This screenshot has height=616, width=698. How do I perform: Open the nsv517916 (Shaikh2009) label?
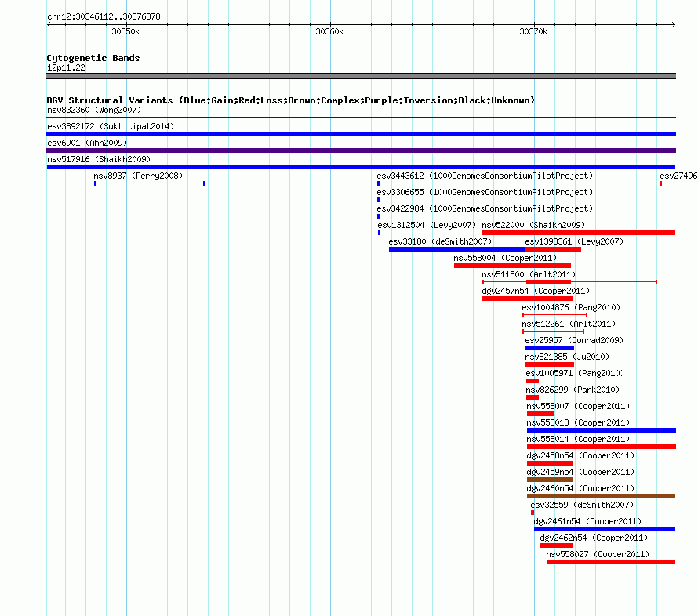pyautogui.click(x=99, y=159)
